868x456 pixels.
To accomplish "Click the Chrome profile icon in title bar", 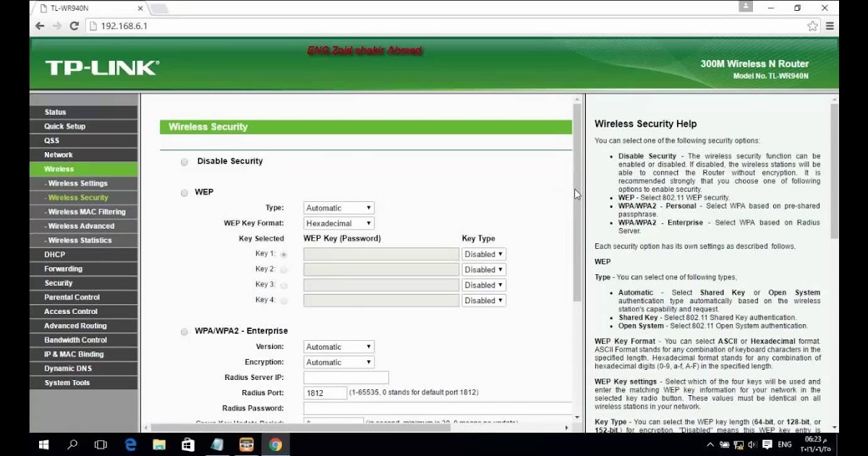I will coord(746,7).
